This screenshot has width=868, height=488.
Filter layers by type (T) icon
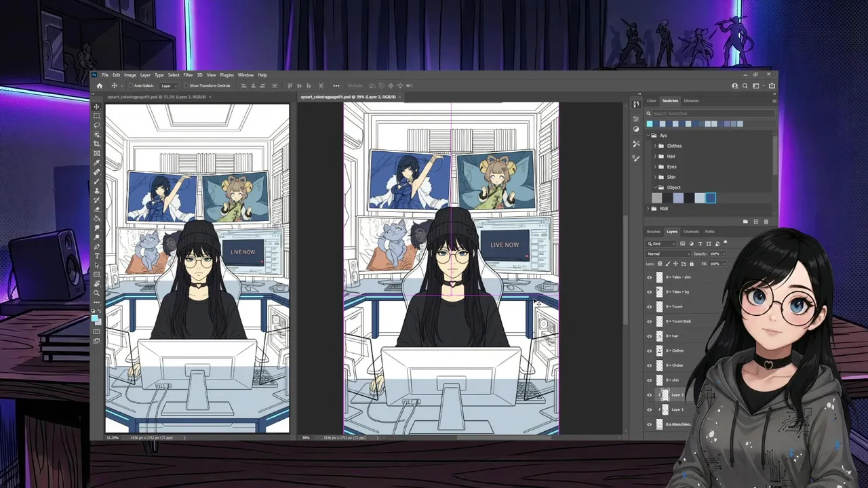(x=701, y=243)
